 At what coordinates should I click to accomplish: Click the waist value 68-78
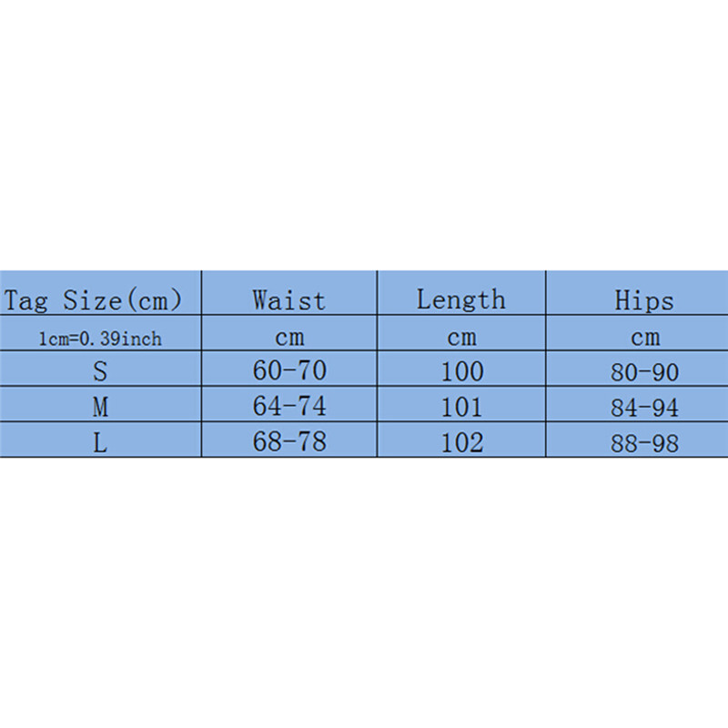(x=288, y=443)
